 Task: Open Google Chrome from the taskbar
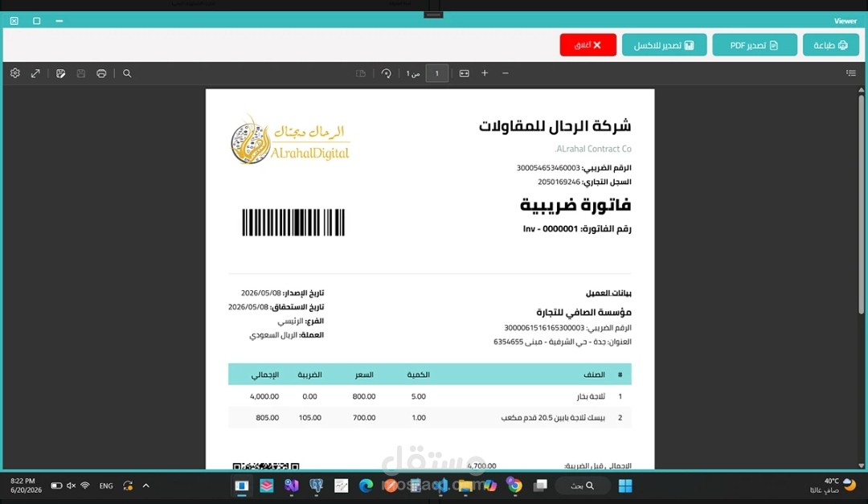(514, 486)
